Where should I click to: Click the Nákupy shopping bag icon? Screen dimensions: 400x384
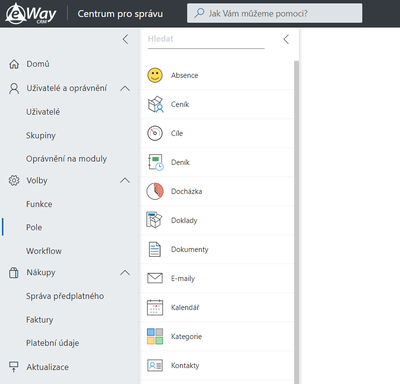(14, 273)
